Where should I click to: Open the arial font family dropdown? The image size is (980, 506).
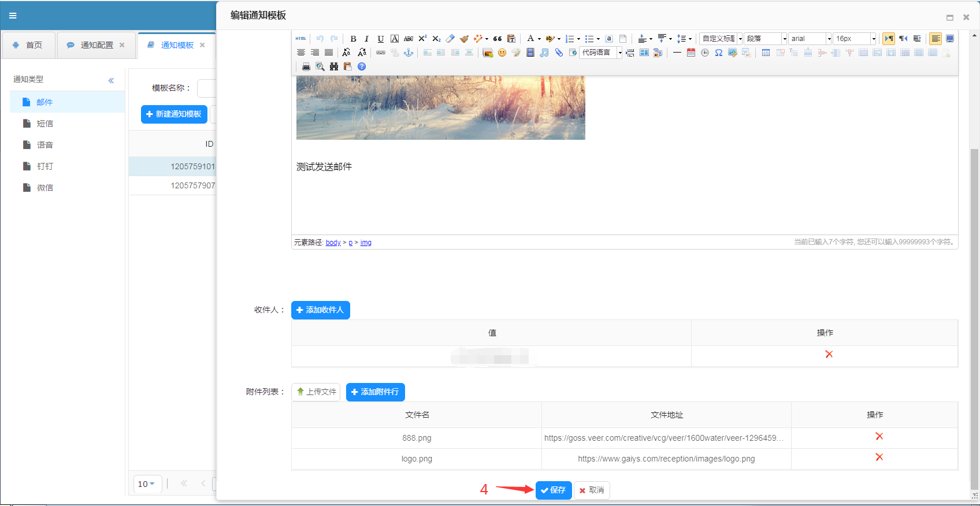(x=810, y=39)
